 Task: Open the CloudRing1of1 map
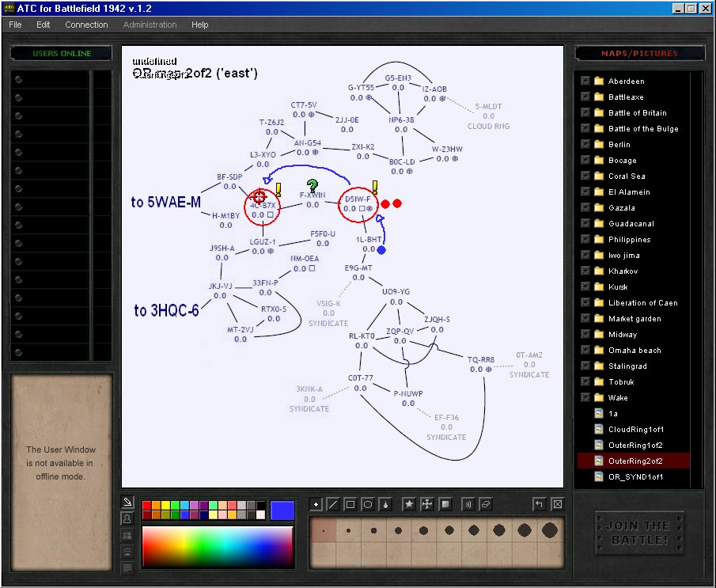click(x=636, y=429)
